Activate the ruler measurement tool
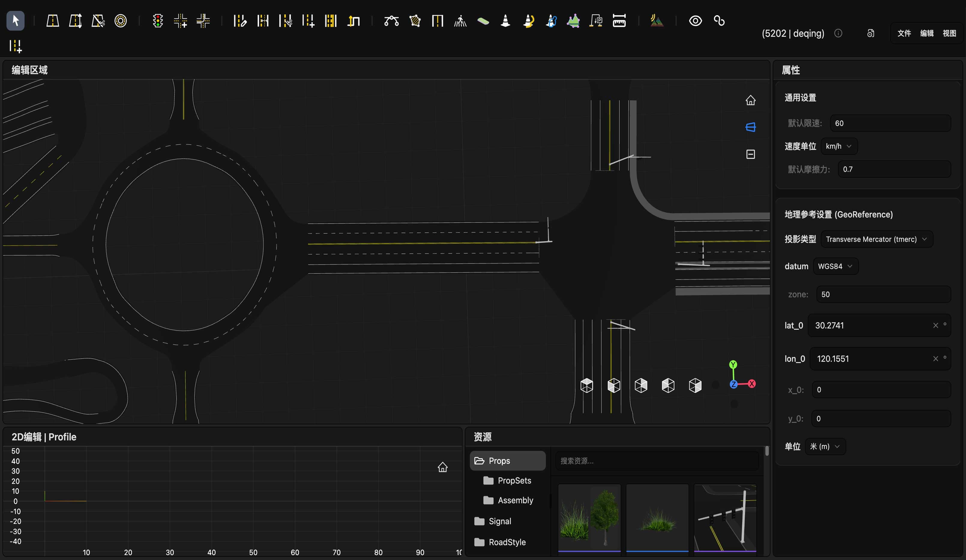This screenshot has height=560, width=966. 619,21
